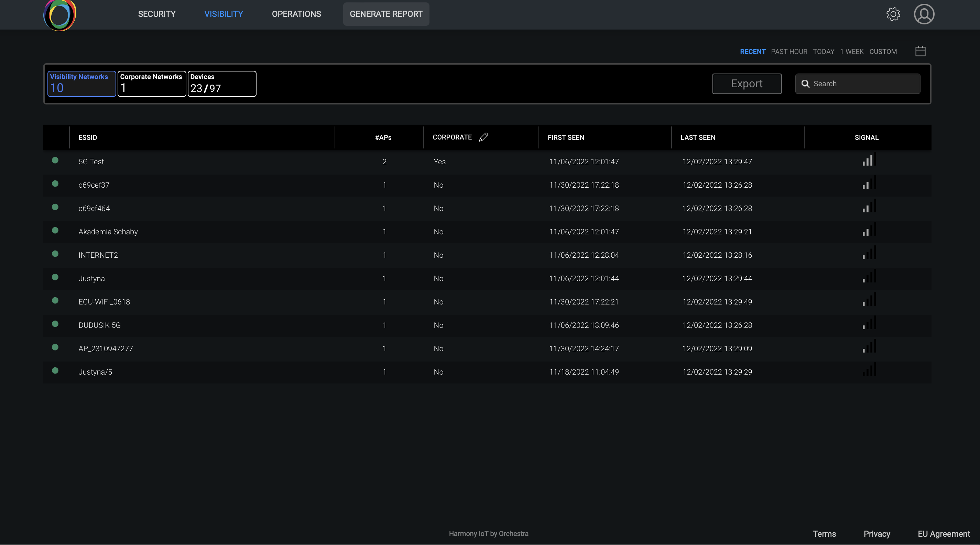Sort by the LAST SEEN column header
This screenshot has height=545, width=980.
pyautogui.click(x=698, y=137)
